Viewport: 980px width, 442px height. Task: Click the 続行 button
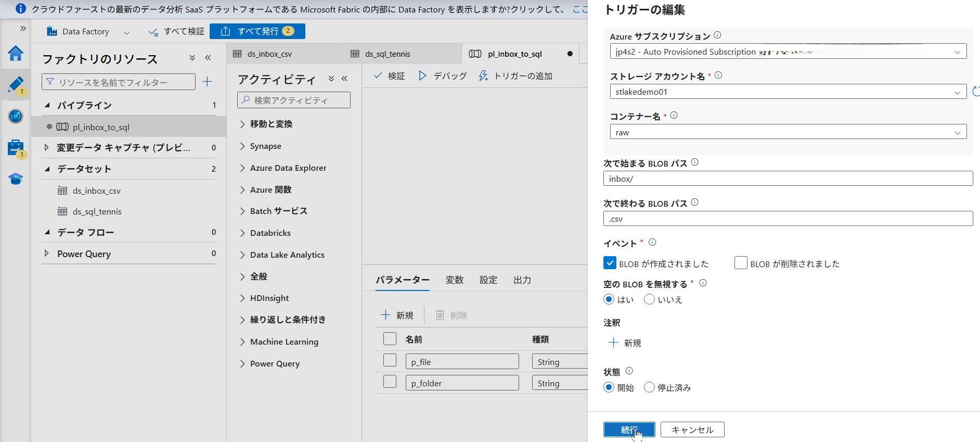tap(629, 430)
